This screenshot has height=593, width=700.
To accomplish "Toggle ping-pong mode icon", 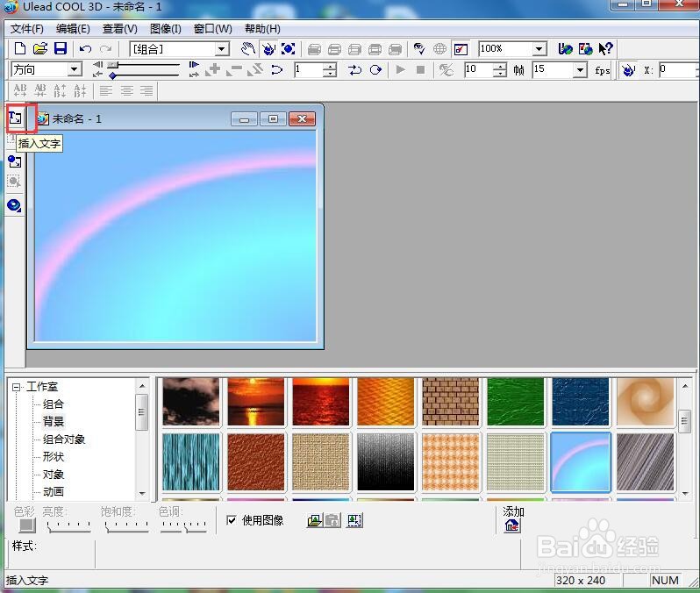I will pos(355,69).
